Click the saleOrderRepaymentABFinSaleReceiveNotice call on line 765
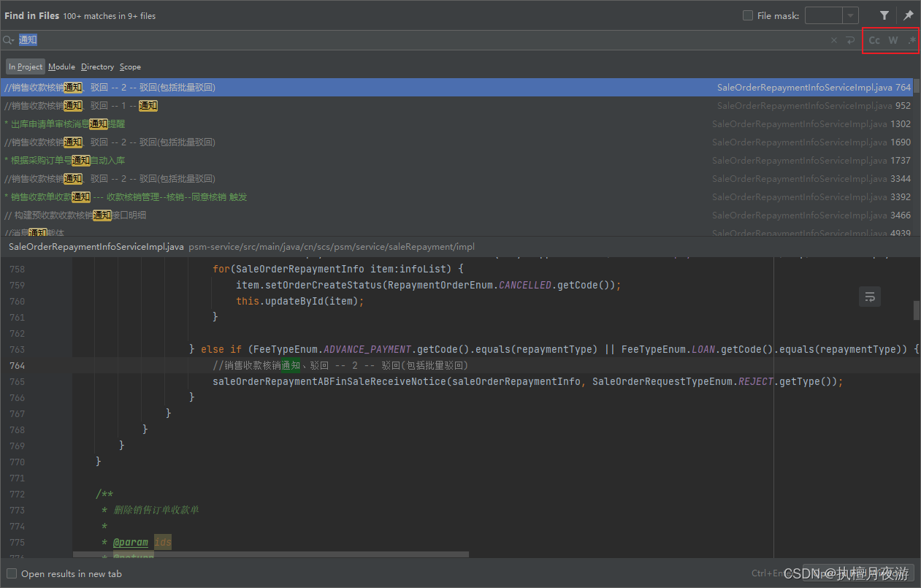Viewport: 921px width, 588px height. (x=527, y=381)
